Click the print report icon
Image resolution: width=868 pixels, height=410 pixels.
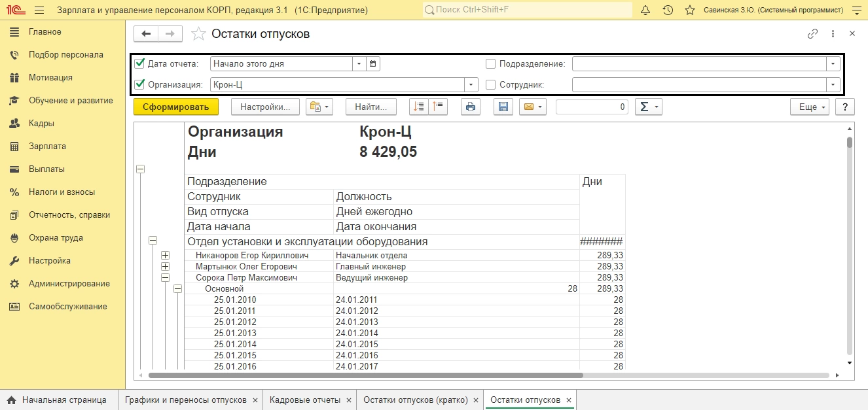tap(471, 107)
